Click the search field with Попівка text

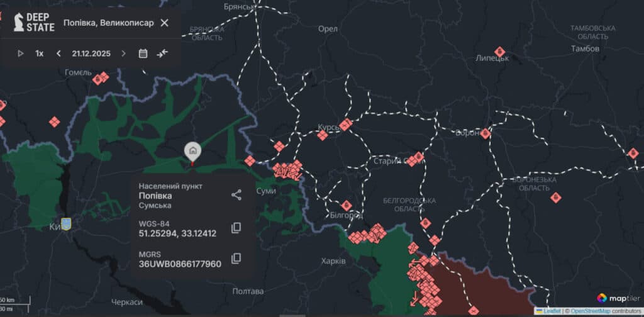pos(108,23)
